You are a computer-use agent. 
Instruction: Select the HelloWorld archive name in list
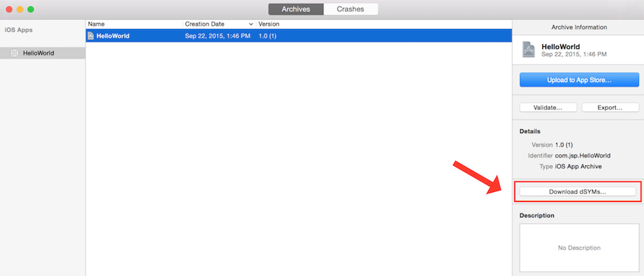point(113,35)
